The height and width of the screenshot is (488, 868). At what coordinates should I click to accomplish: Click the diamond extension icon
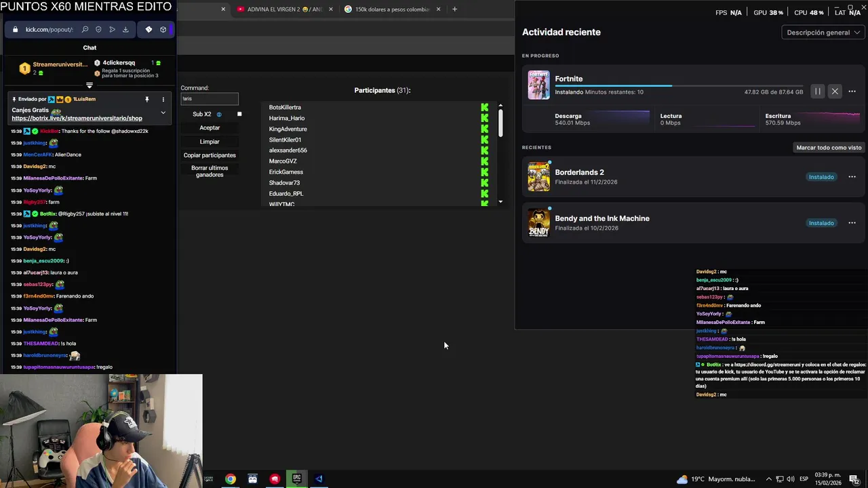point(149,30)
